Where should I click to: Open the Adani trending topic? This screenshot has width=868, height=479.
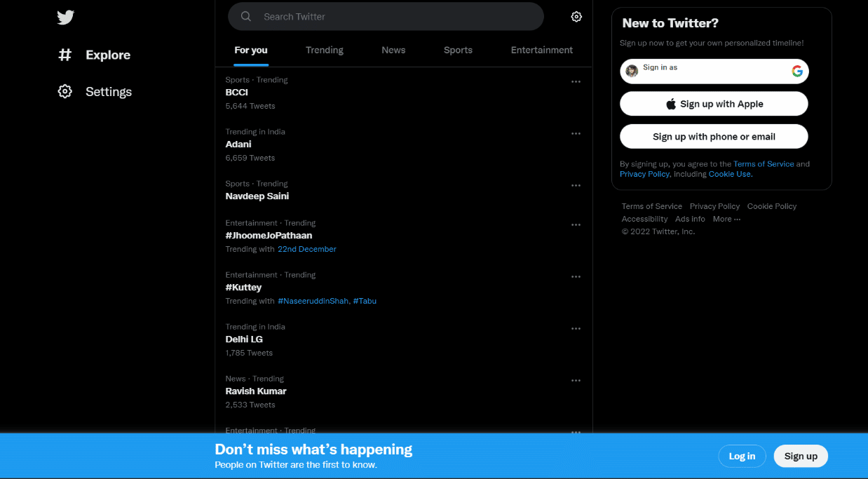click(x=238, y=144)
